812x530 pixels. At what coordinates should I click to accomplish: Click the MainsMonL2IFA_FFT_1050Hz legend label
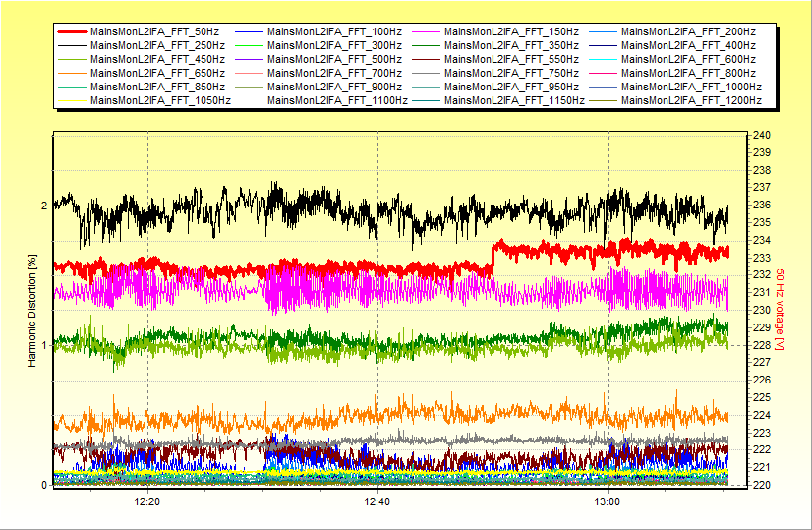pyautogui.click(x=159, y=100)
